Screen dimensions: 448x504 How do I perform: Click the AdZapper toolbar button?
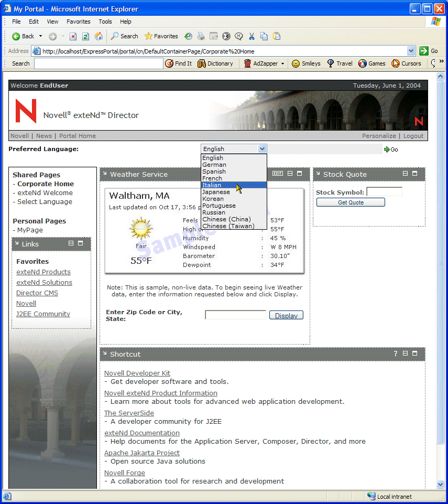point(261,63)
